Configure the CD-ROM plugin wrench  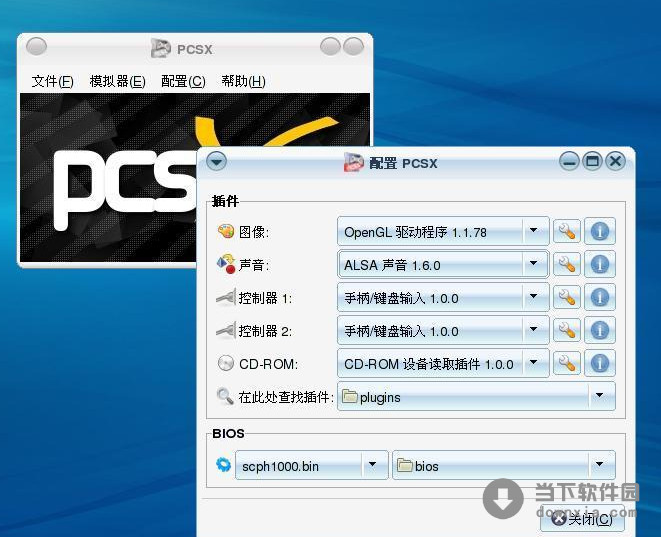[x=567, y=363]
